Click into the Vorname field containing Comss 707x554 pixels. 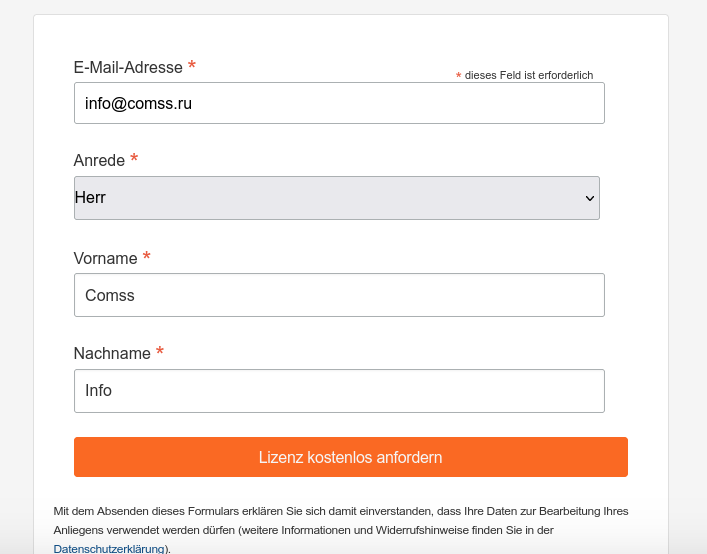coord(339,295)
